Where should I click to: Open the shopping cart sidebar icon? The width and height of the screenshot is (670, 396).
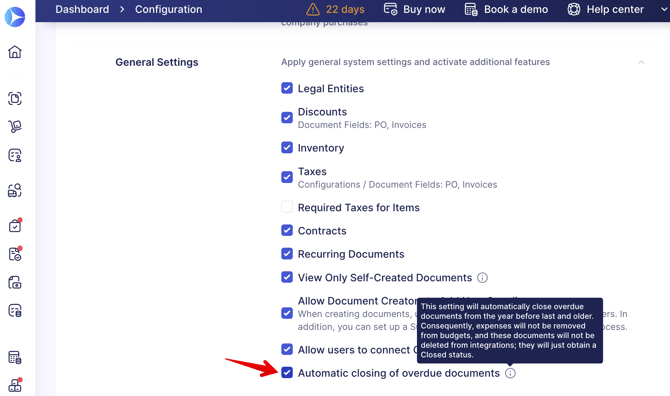click(x=15, y=126)
